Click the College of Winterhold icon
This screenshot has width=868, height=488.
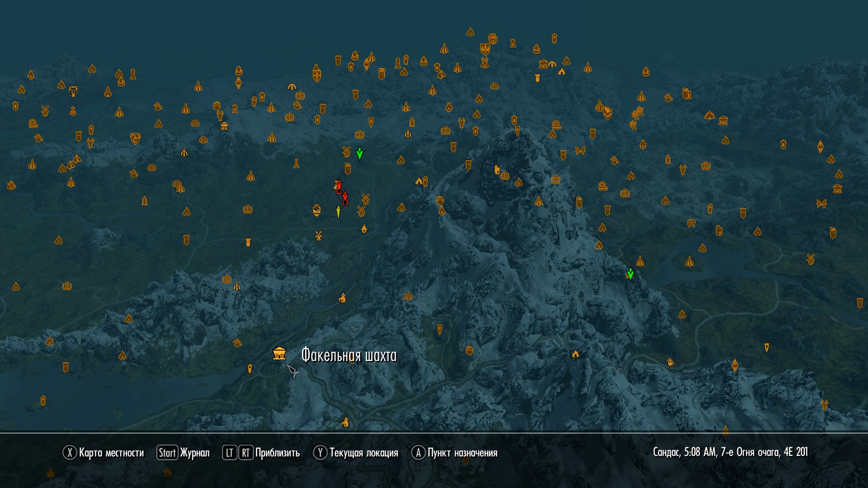492,39
